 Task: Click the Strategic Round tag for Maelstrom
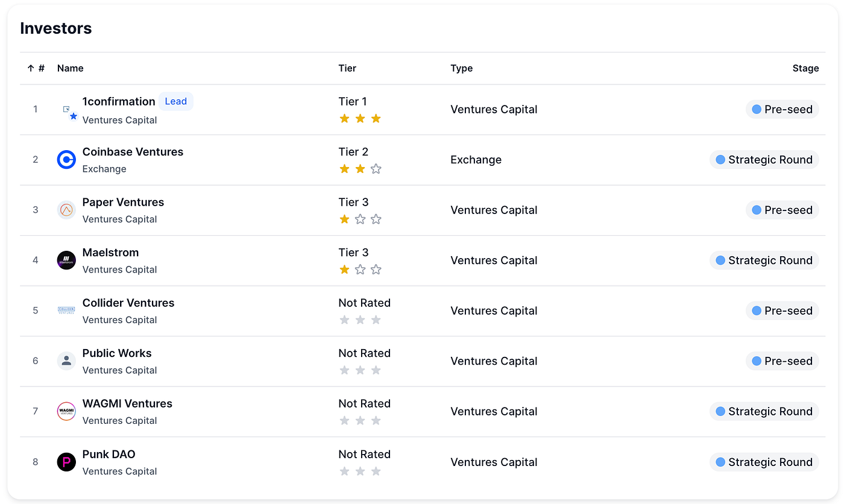click(x=764, y=260)
